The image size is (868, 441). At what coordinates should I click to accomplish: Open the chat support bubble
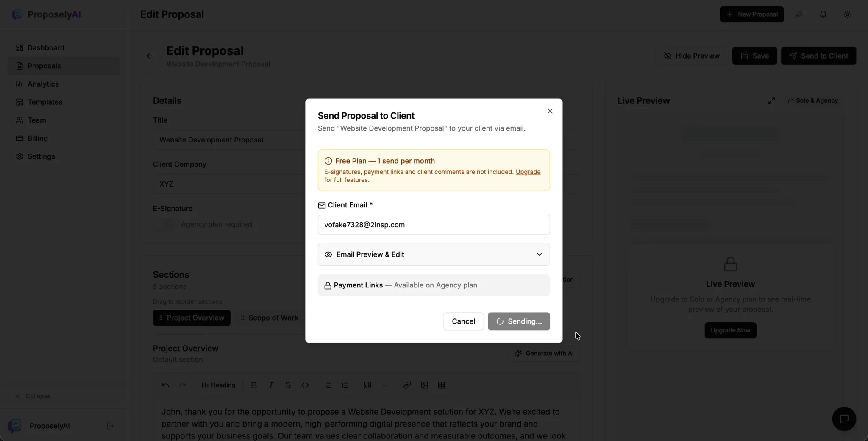[x=844, y=419]
